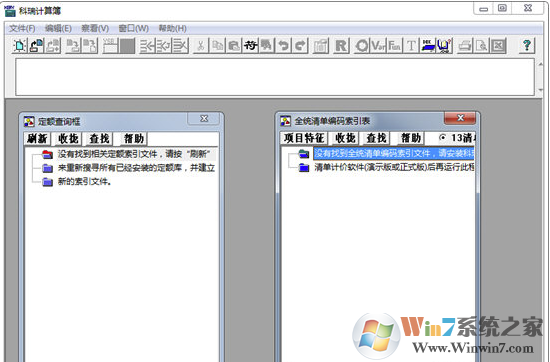Viewport: 550px width, 362px height.
Task: Click the Var variable toolbar icon
Action: tap(378, 46)
